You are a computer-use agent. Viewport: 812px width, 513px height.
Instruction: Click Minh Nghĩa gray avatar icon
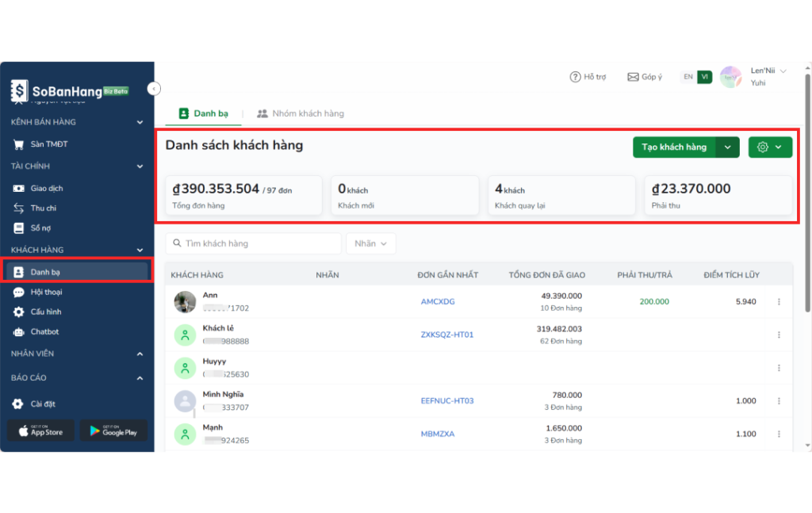coord(185,401)
